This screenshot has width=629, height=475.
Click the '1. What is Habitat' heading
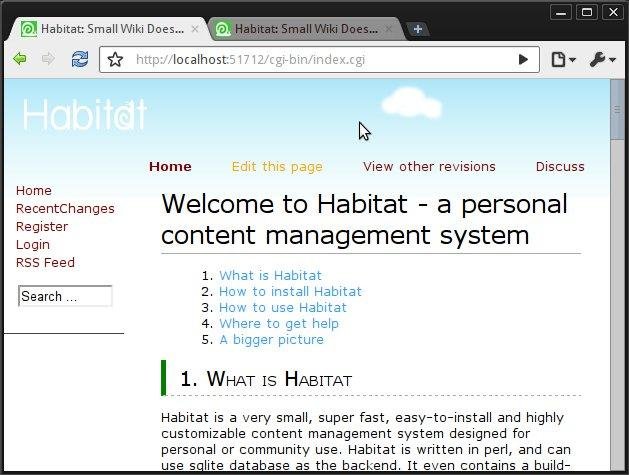(x=266, y=379)
